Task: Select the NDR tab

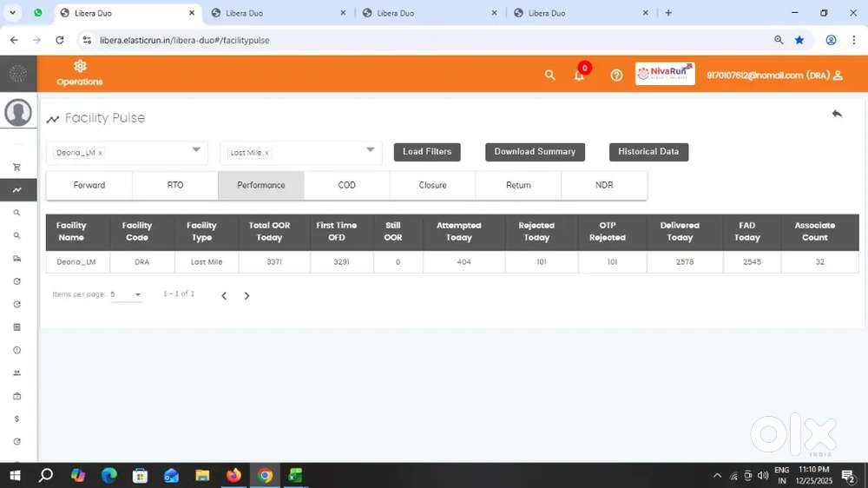Action: click(604, 185)
